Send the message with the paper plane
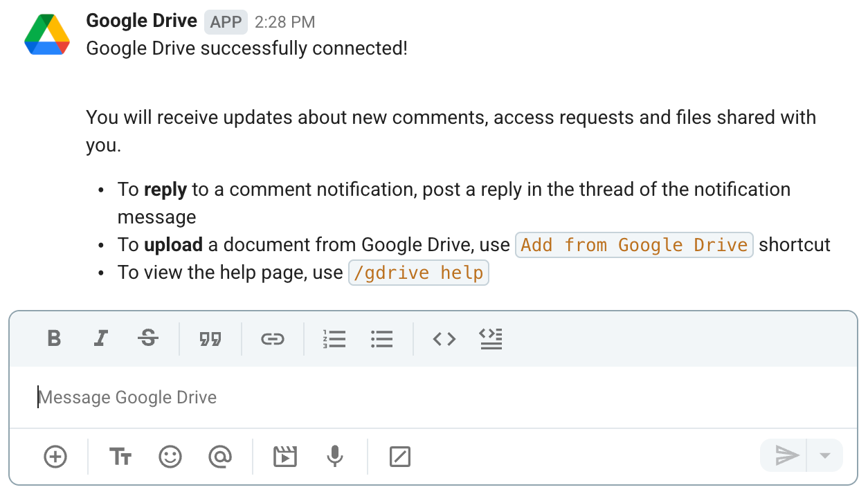The width and height of the screenshot is (868, 494). click(786, 455)
